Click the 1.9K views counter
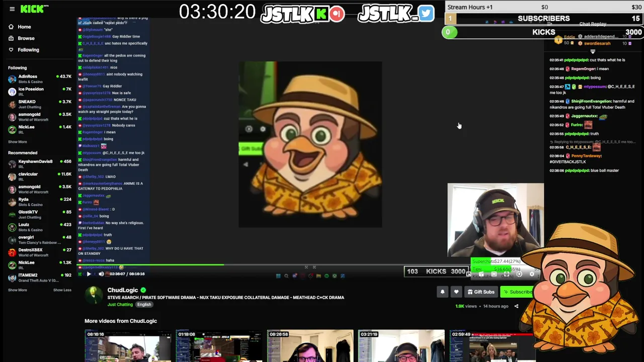This screenshot has width=644, height=362. 466,306
